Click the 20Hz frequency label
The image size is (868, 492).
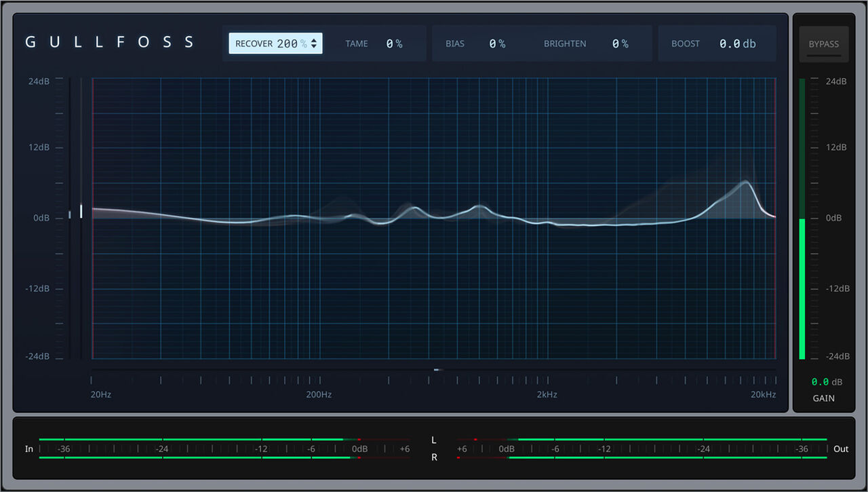(x=100, y=394)
